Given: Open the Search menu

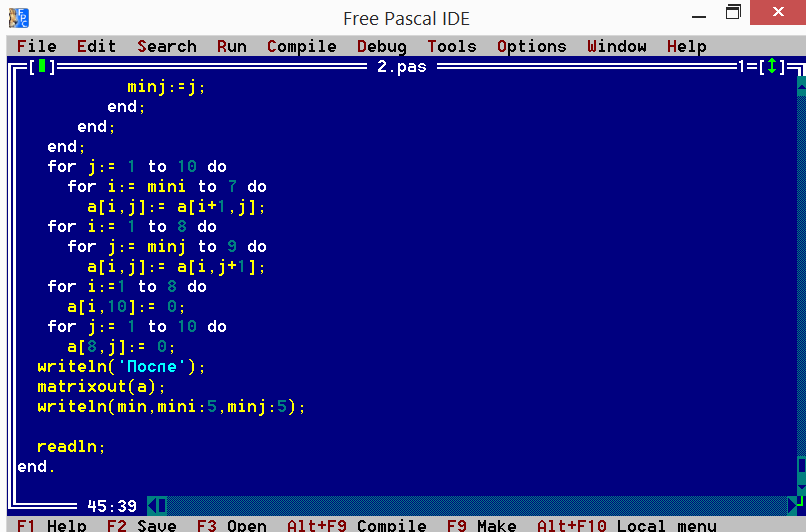Looking at the screenshot, I should pos(167,46).
